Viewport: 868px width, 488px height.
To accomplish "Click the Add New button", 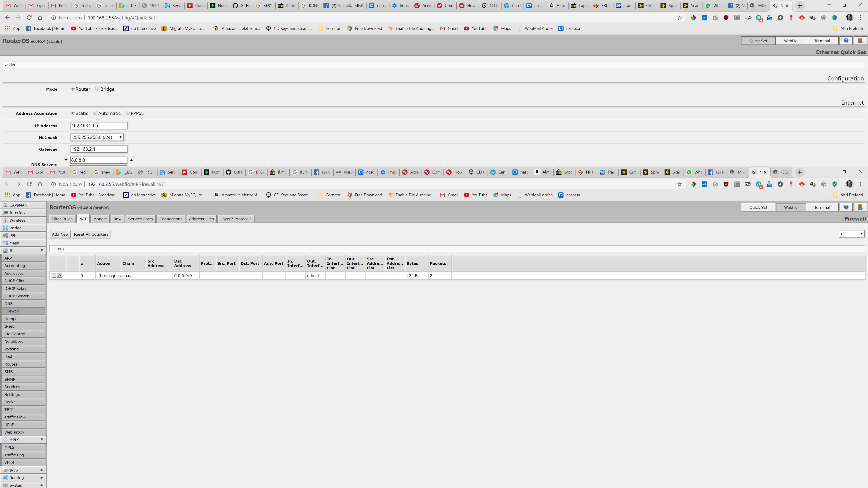I will tap(60, 235).
